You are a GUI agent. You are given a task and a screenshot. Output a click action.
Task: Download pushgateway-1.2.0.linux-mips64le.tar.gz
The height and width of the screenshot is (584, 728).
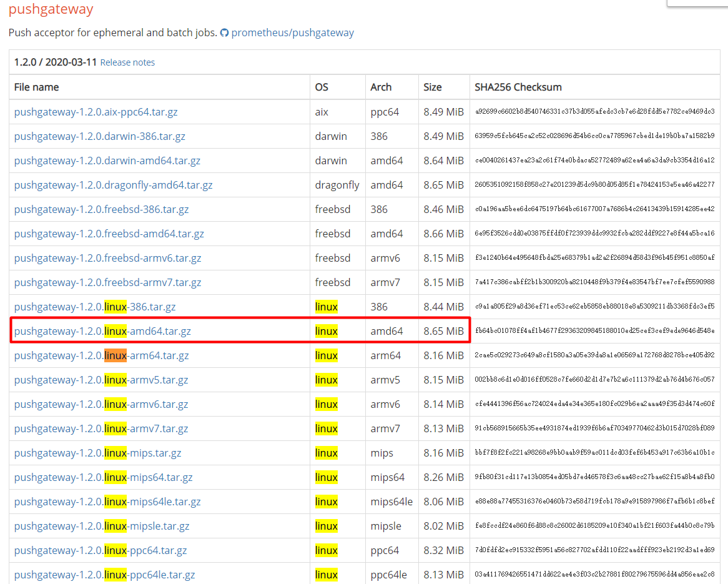point(107,502)
